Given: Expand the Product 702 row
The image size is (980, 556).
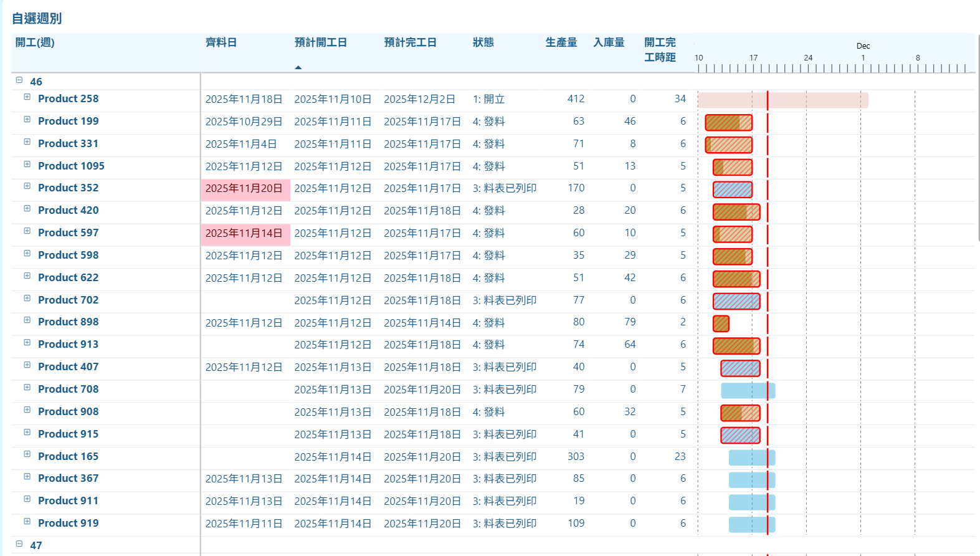Looking at the screenshot, I should 27,299.
